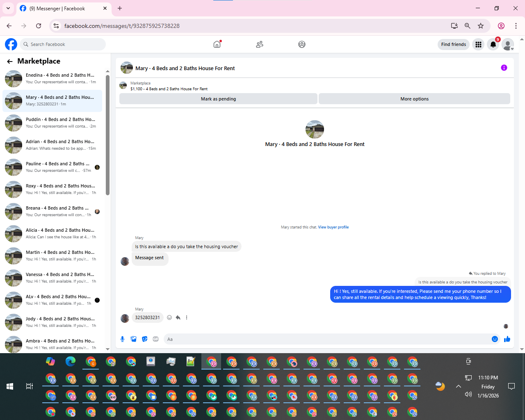The image size is (525, 420).
Task: Bookmark this page with star icon
Action: 481,26
